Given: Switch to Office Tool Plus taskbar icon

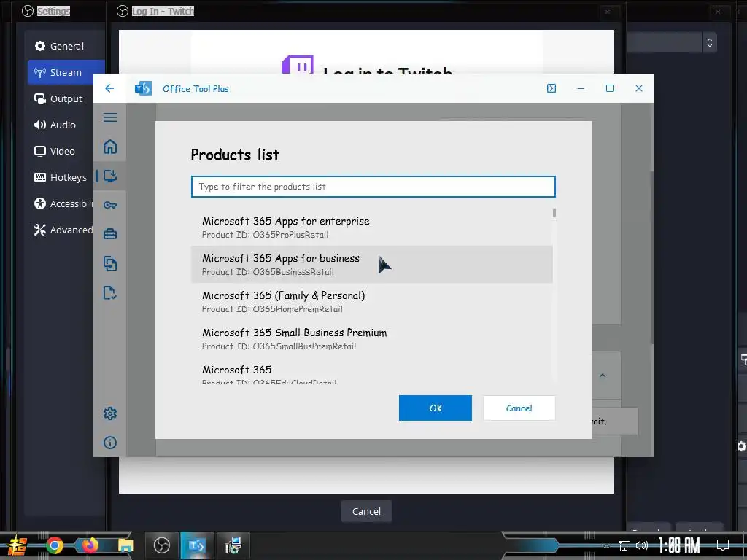Looking at the screenshot, I should (x=197, y=545).
